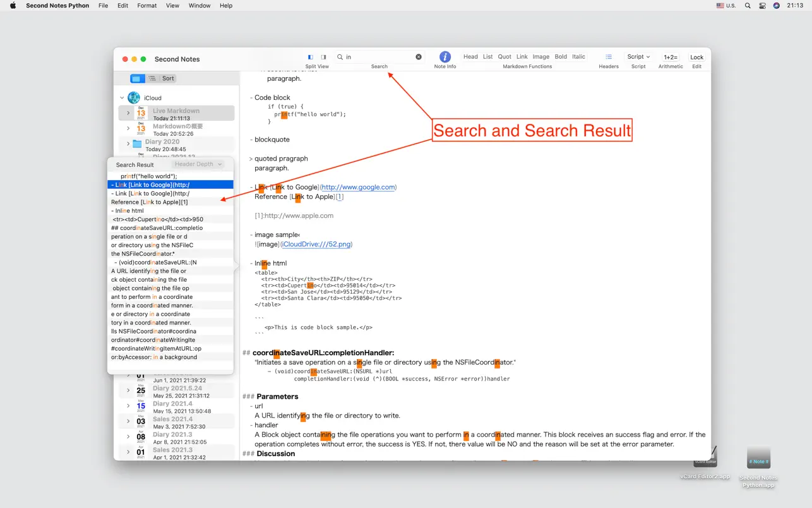Toggle Italic markdown formatting
Viewport: 812px width, 508px height.
578,56
